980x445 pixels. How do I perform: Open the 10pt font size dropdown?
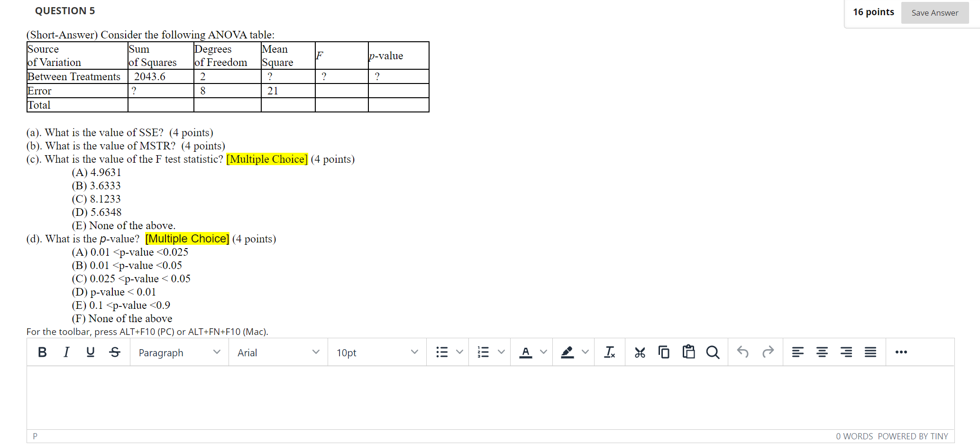tap(377, 352)
